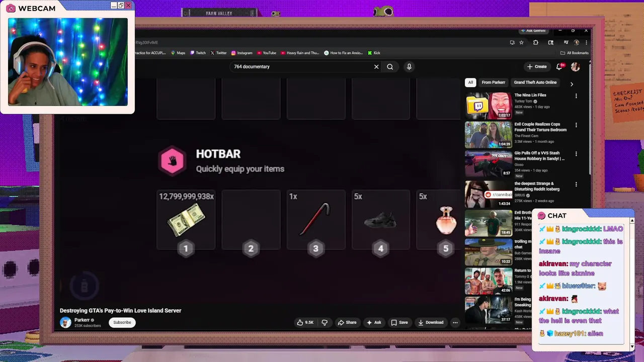
Task: Click the up arrow of chat overlay scrollbar
Action: pyautogui.click(x=632, y=220)
